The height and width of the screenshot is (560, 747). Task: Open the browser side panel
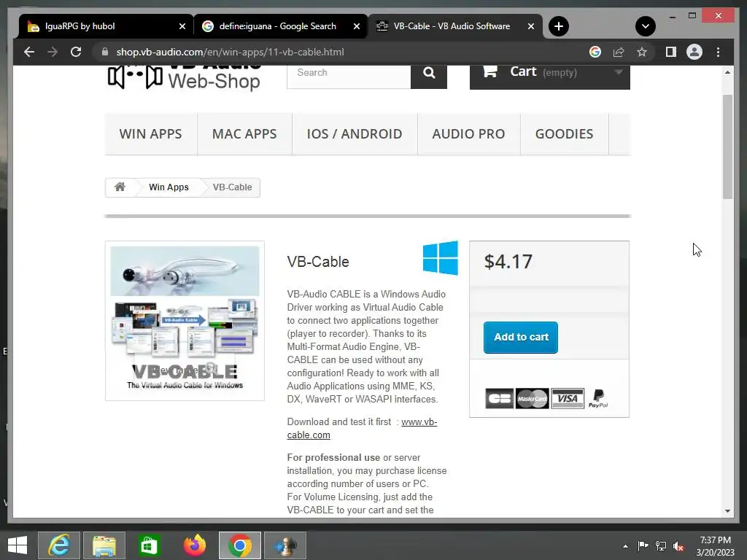coord(671,52)
